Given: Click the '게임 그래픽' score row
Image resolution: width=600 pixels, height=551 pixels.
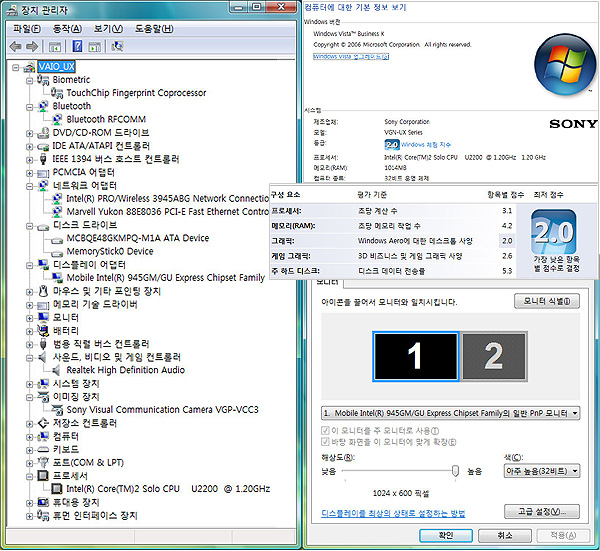Looking at the screenshot, I should coord(392,256).
